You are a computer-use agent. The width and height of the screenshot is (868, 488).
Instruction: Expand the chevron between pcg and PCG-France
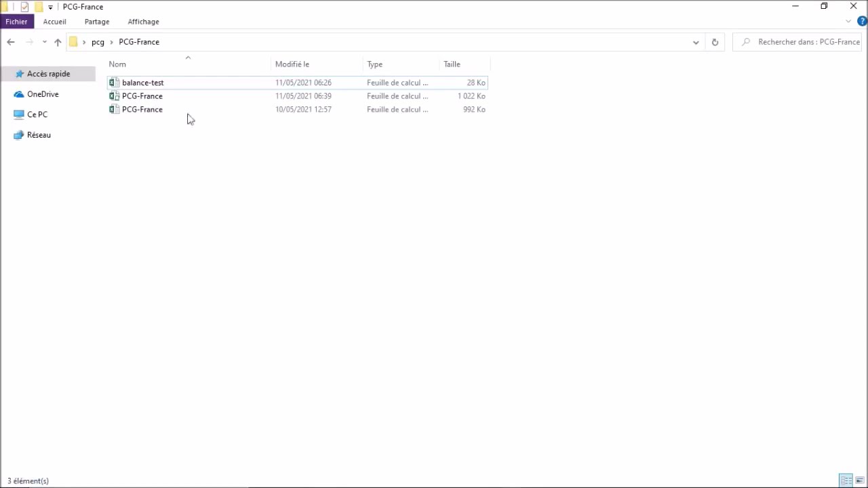112,42
